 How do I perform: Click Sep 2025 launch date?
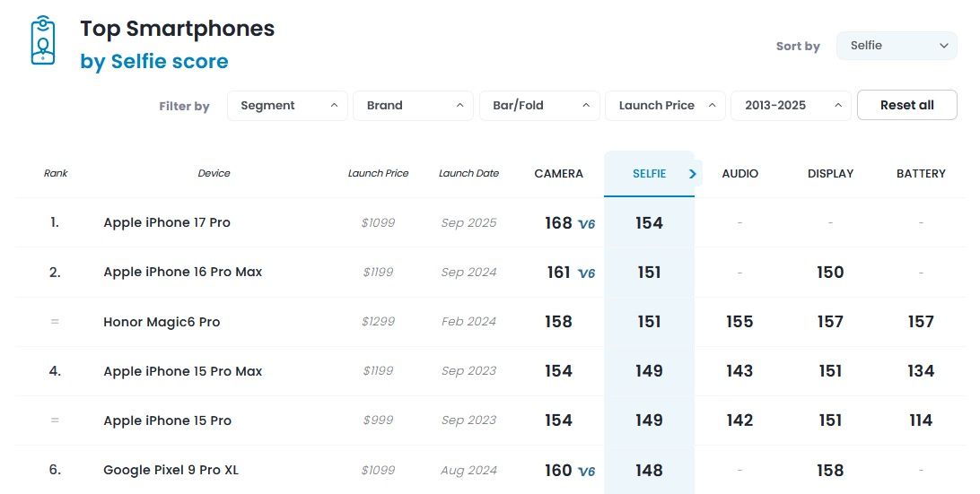pyautogui.click(x=468, y=223)
